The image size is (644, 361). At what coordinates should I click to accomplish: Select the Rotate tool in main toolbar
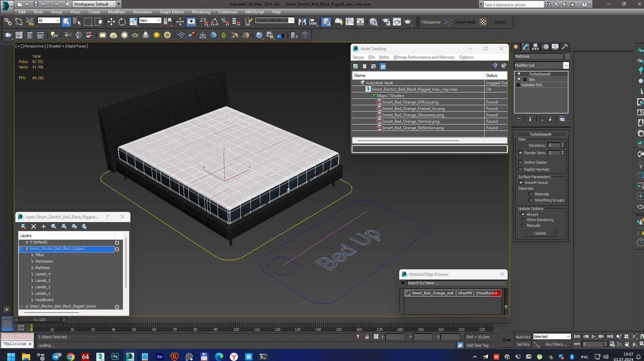tap(122, 22)
